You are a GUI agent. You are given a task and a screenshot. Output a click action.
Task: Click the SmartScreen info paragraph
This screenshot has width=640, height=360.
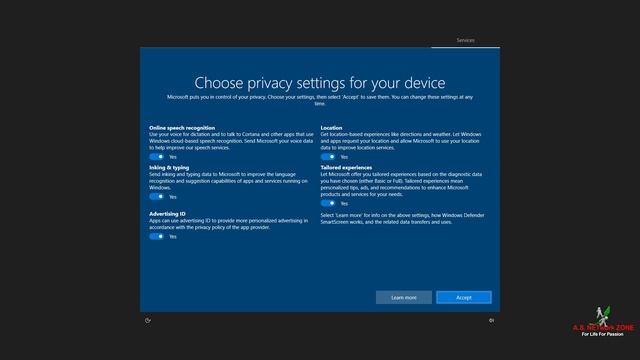pos(402,219)
